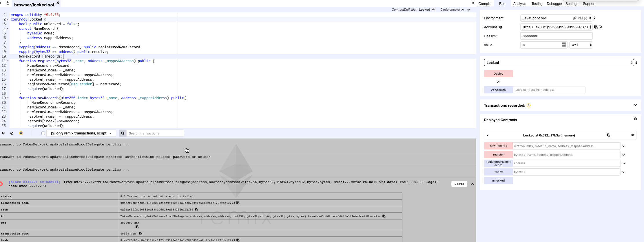Show environment info icon

click(594, 18)
